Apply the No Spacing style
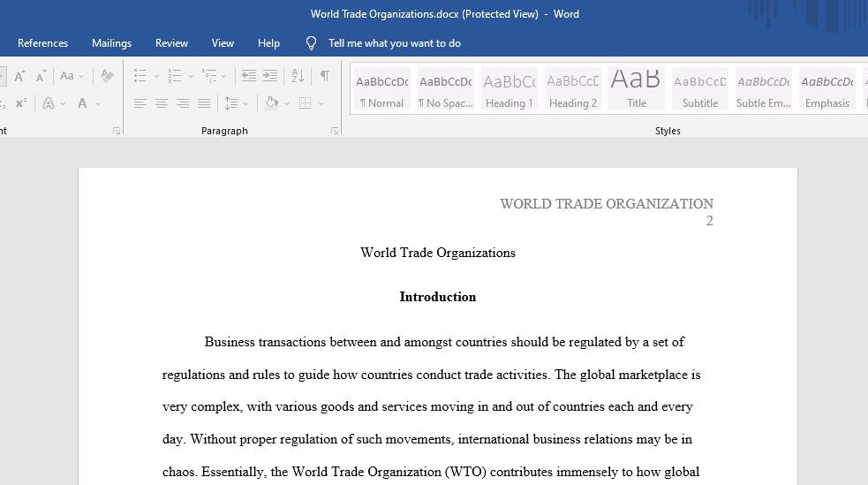The image size is (868, 485). [x=446, y=88]
